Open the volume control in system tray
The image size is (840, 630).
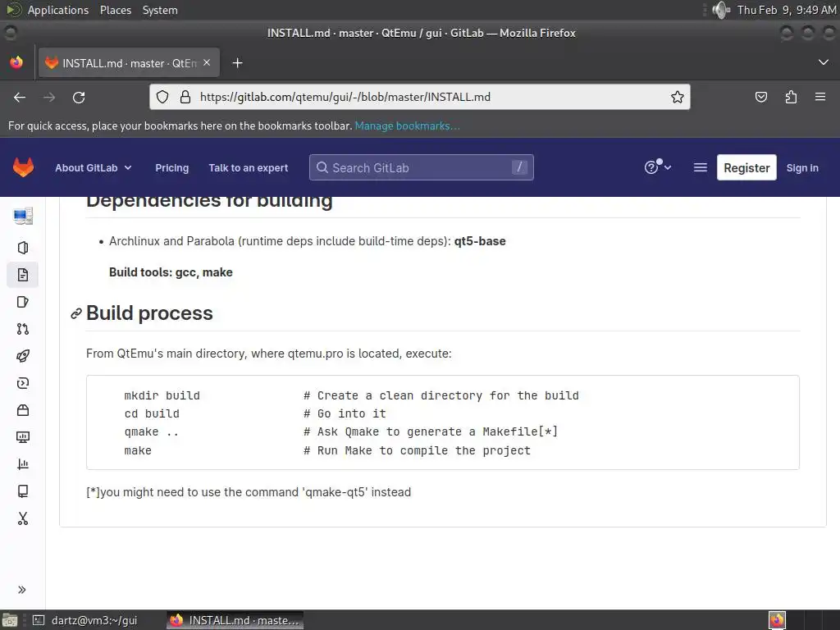click(x=721, y=10)
